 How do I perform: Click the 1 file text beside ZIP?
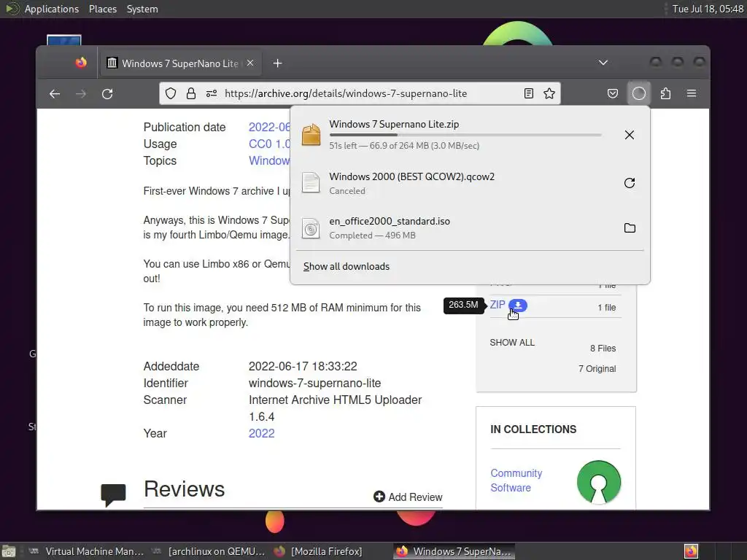point(606,308)
